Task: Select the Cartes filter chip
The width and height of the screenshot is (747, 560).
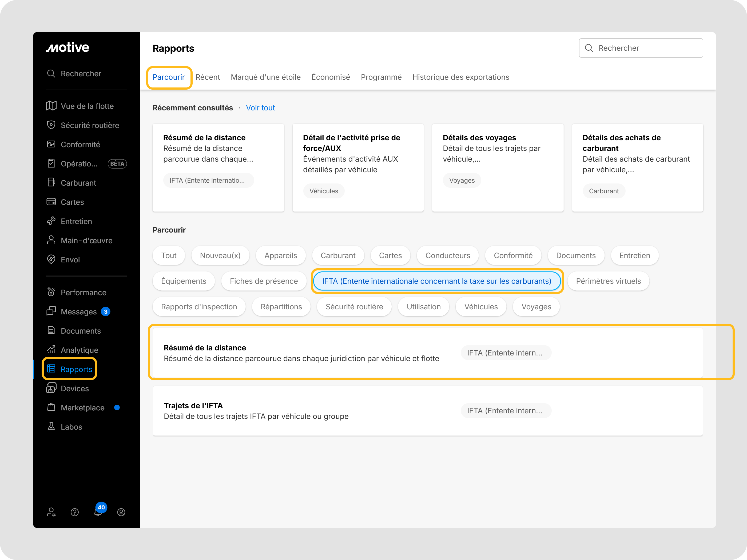Action: [390, 255]
